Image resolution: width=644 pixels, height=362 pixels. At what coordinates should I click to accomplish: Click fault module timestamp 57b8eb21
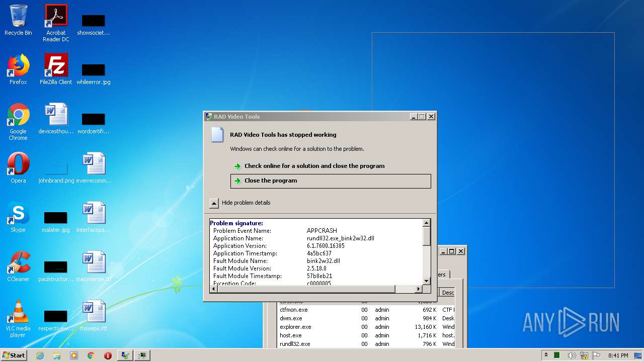coord(319,276)
